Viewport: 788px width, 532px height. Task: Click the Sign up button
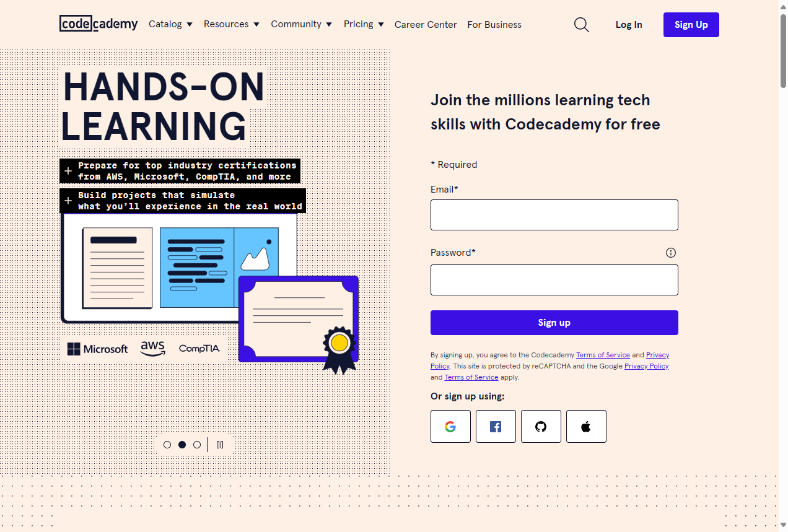[554, 322]
